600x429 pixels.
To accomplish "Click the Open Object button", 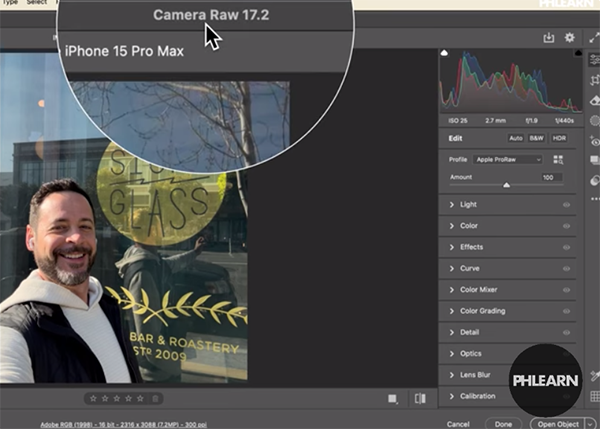I will click(x=558, y=424).
